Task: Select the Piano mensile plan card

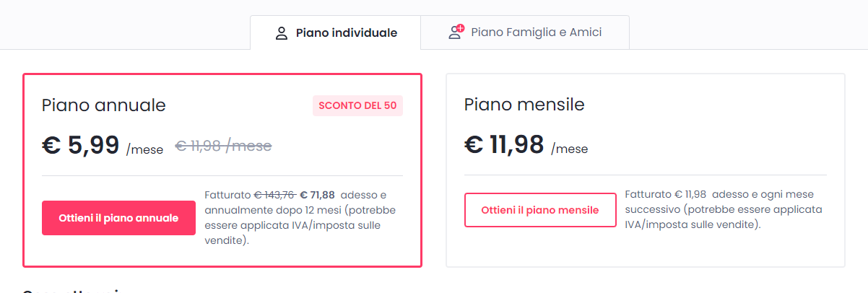Action: pos(646,170)
